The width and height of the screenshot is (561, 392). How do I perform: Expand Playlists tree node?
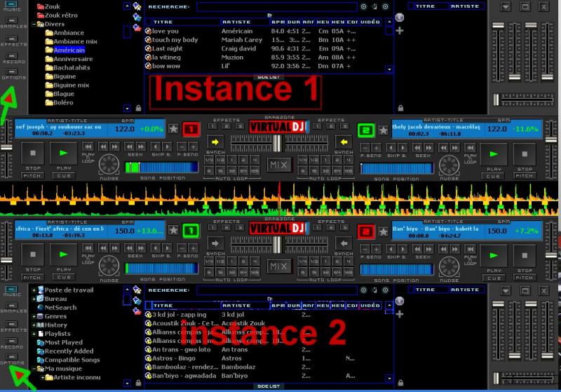34,334
